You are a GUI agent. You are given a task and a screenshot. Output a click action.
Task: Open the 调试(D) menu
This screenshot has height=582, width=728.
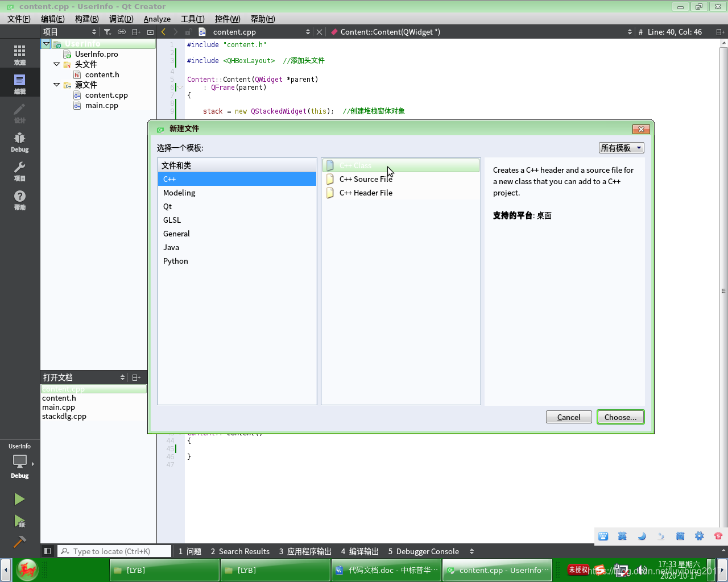pyautogui.click(x=121, y=19)
